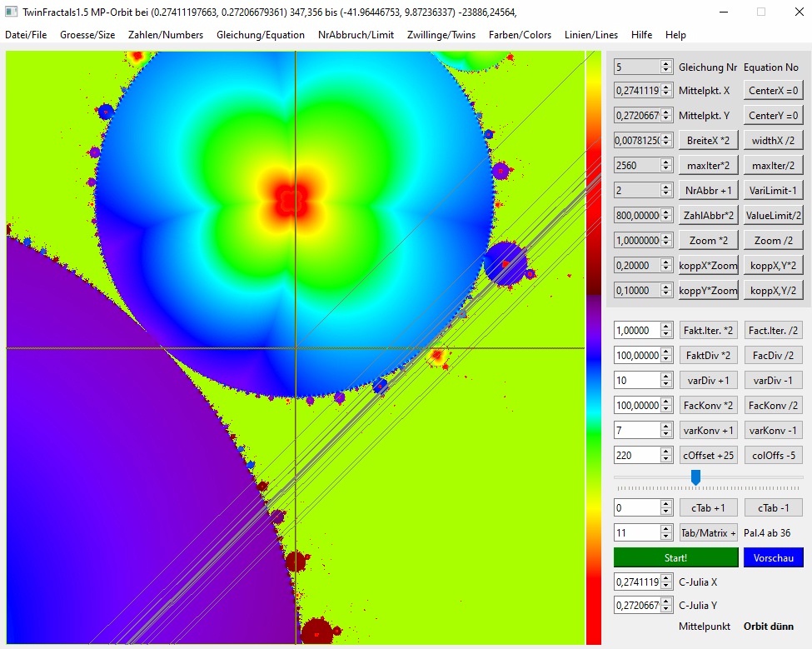Click the koppX,Y*2 button

coord(773,265)
